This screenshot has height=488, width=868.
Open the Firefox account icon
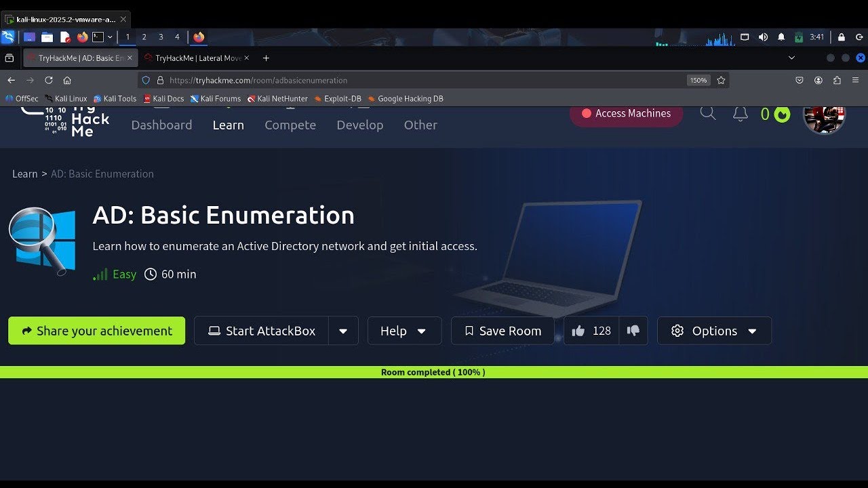coord(818,80)
